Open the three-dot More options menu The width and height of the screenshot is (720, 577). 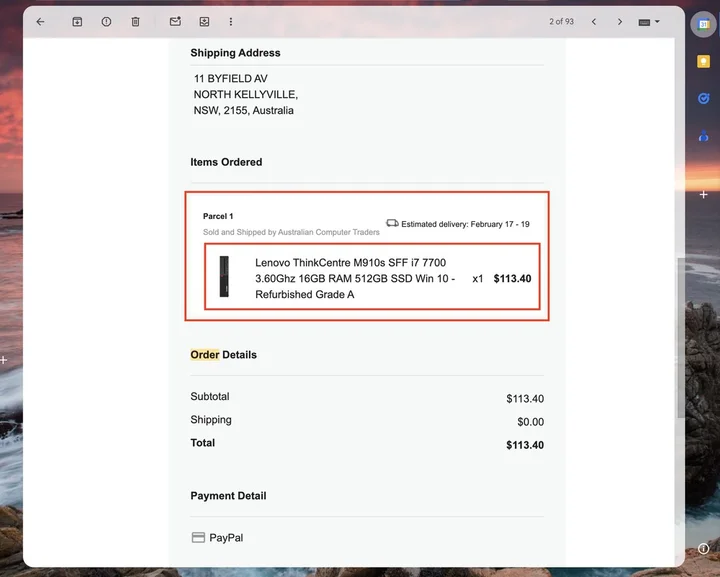[x=231, y=22]
